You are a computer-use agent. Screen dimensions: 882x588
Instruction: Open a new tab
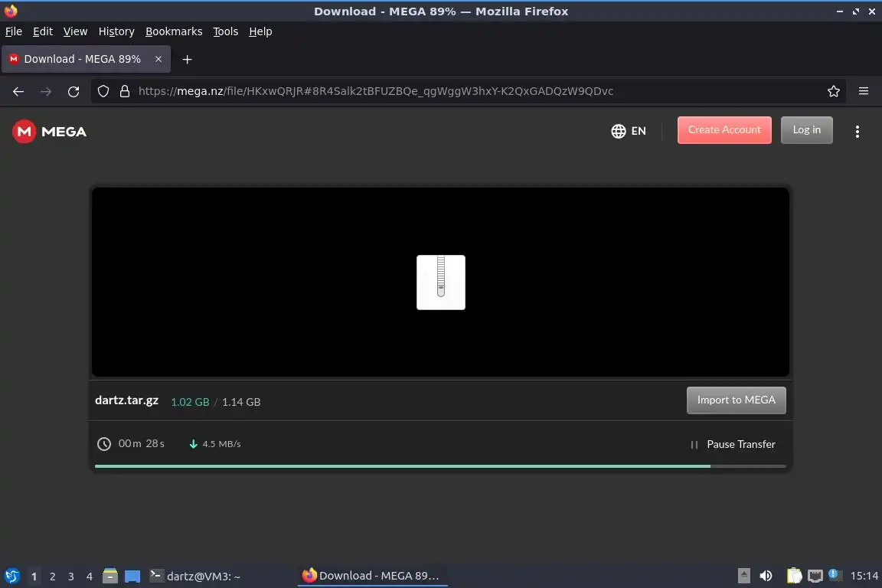click(188, 59)
